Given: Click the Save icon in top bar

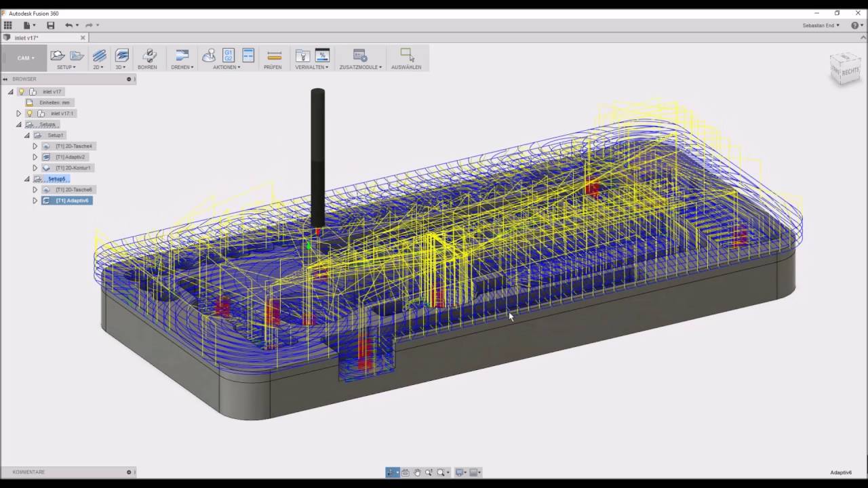Looking at the screenshot, I should pos(50,25).
